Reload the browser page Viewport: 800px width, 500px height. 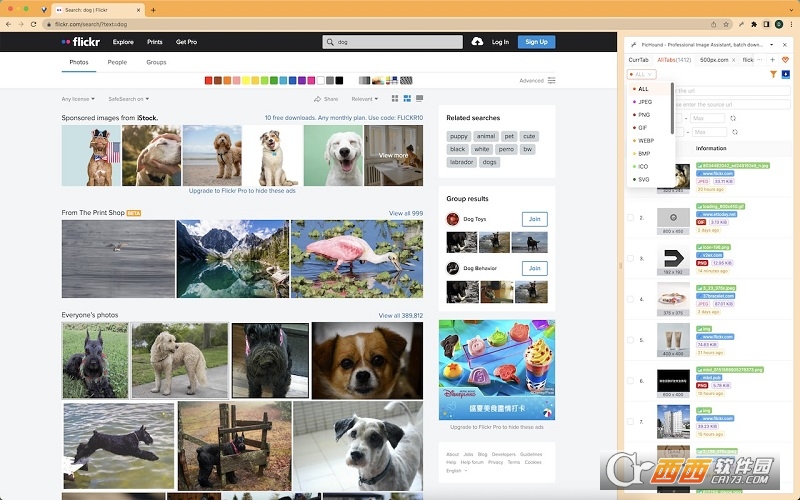pos(33,24)
